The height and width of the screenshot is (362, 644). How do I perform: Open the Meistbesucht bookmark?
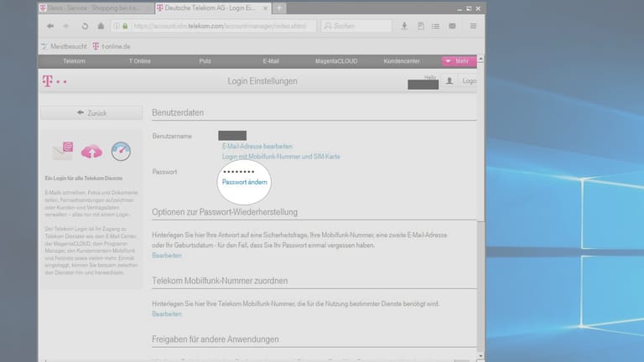click(64, 46)
